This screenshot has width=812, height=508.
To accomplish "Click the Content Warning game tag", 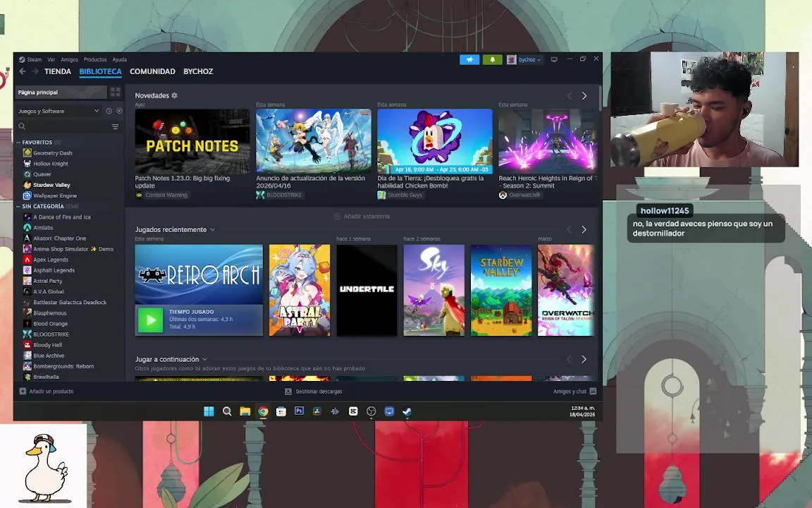I will click(161, 195).
